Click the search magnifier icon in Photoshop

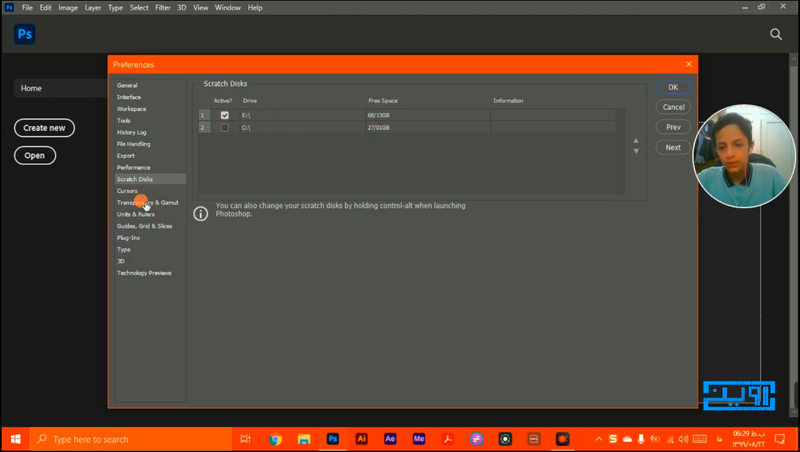point(776,34)
